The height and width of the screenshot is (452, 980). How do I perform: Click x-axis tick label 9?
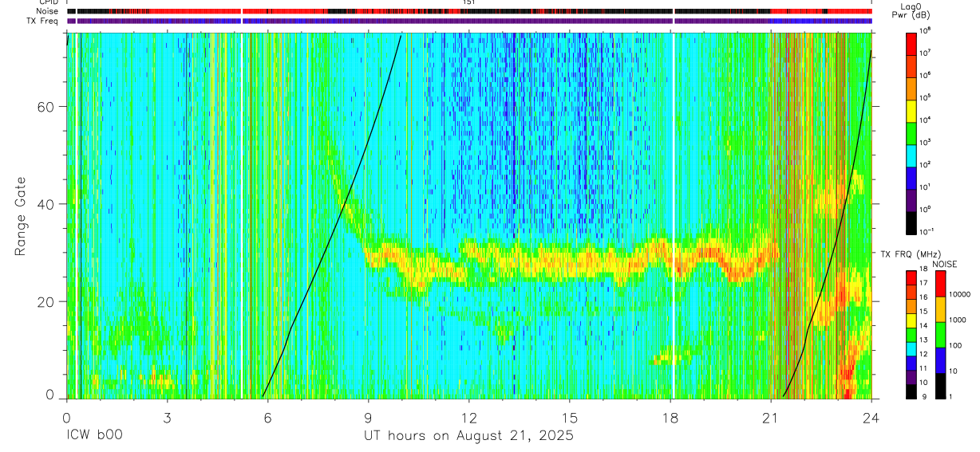point(368,417)
